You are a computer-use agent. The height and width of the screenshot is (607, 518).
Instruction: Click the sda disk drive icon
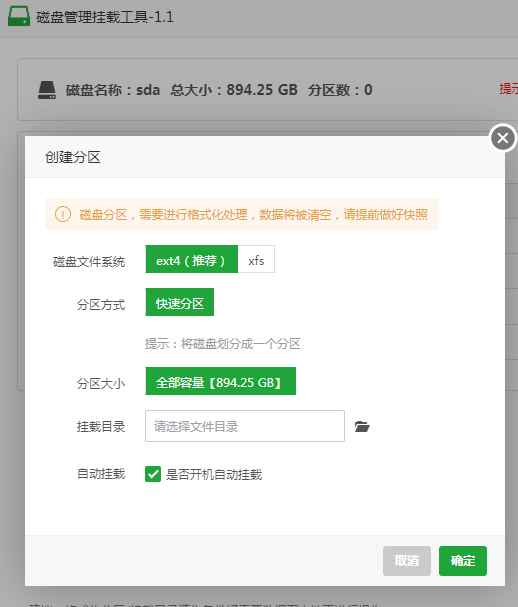[47, 90]
